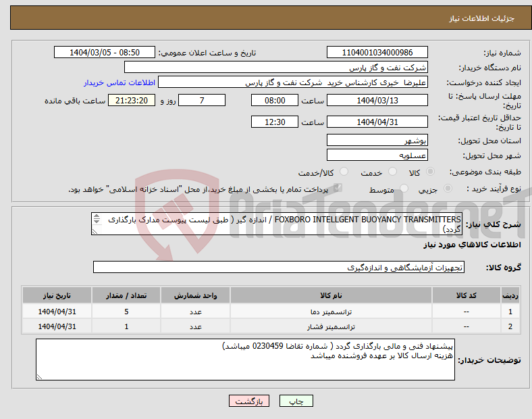Click the announcement date field 1404/03/05 - 08:50
Image resolution: width=532 pixels, height=419 pixels.
(105, 52)
